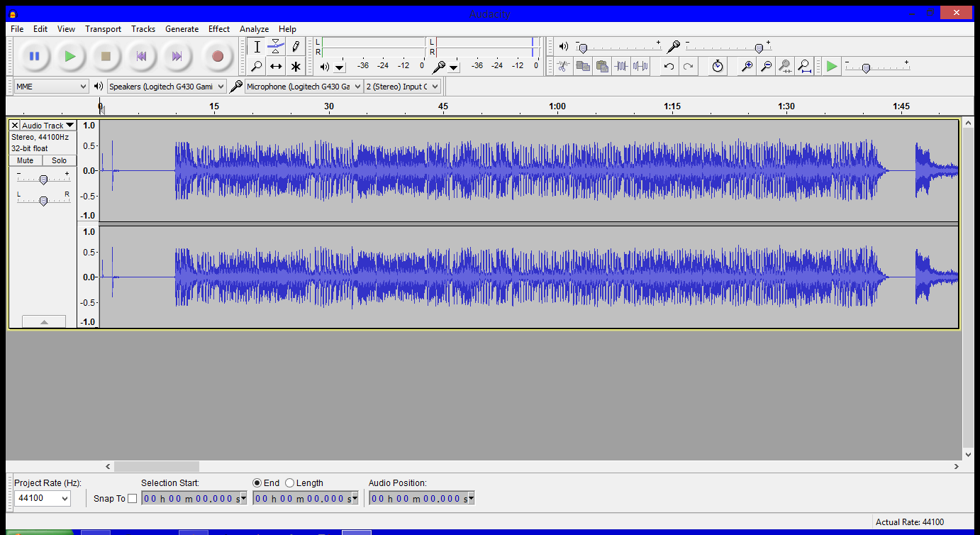Open the output meter dropdown arrow
This screenshot has height=535, width=980.
tap(340, 67)
